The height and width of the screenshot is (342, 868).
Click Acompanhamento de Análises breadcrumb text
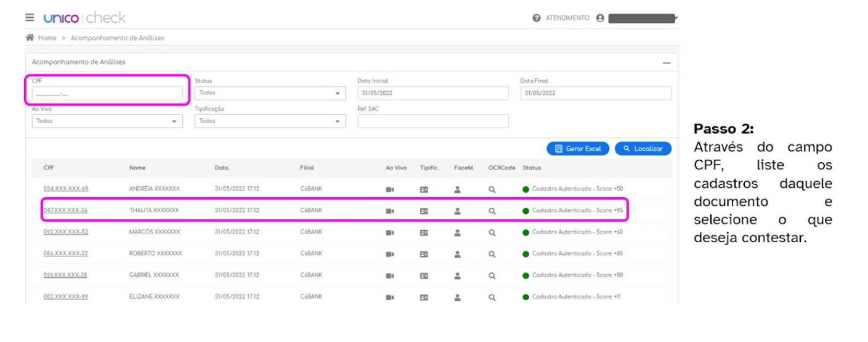[x=118, y=38]
